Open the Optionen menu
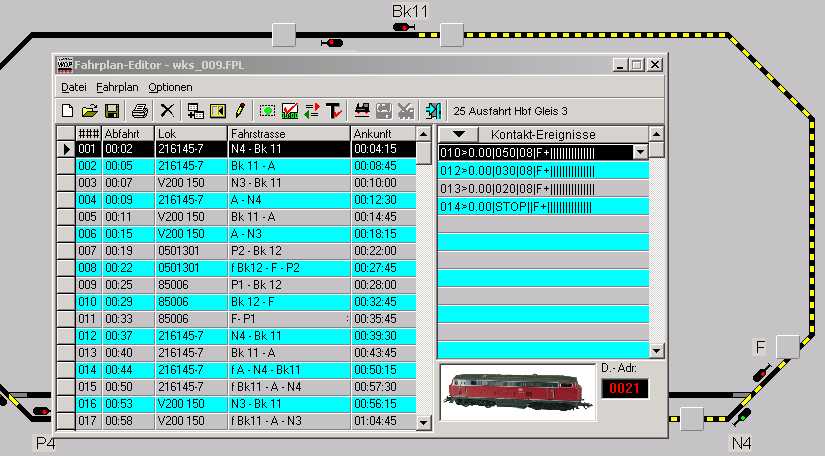The height and width of the screenshot is (456, 825). pyautogui.click(x=170, y=87)
